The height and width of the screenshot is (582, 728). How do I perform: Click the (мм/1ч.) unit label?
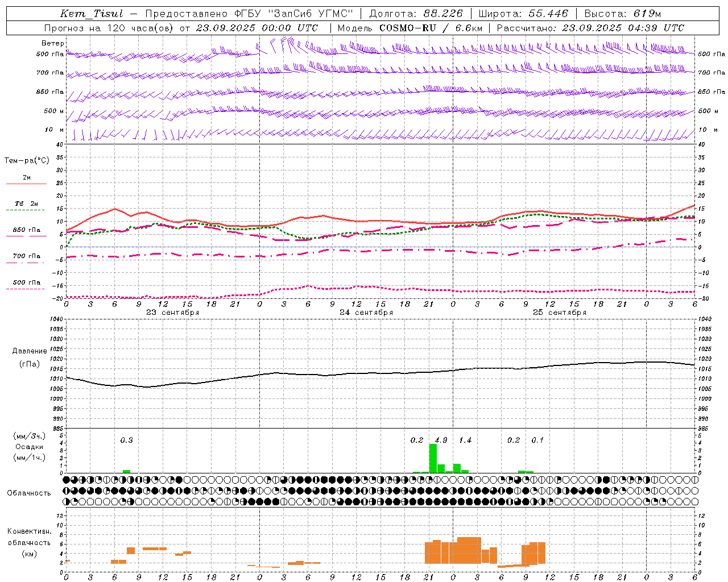30,458
